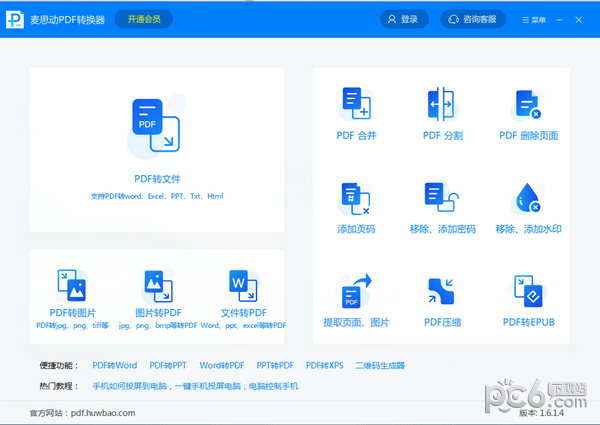Click the 移除、添加水印 label
This screenshot has width=600, height=425.
pyautogui.click(x=528, y=229)
